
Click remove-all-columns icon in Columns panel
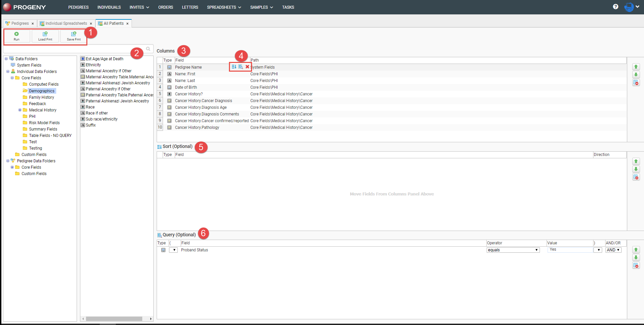pyautogui.click(x=636, y=83)
